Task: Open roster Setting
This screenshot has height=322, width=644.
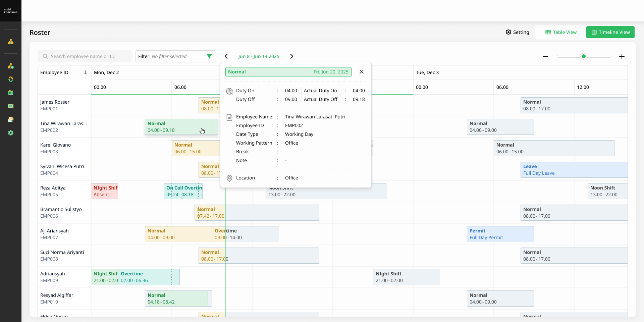Action: point(517,32)
